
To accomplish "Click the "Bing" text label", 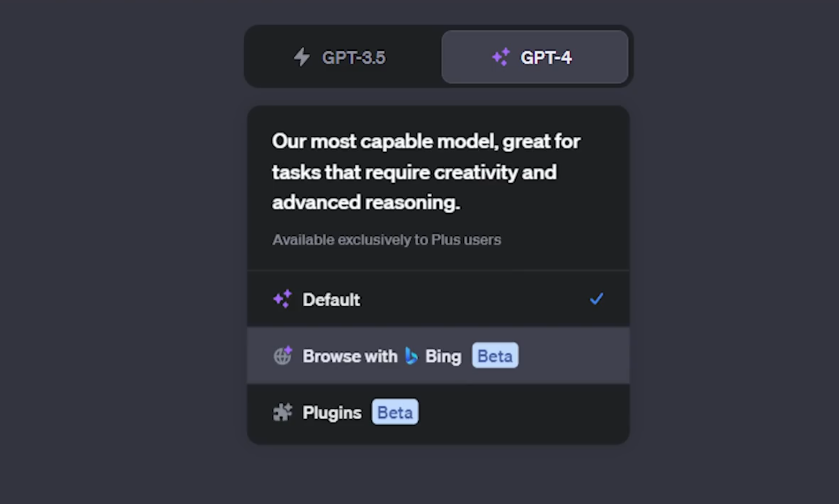I will (443, 356).
